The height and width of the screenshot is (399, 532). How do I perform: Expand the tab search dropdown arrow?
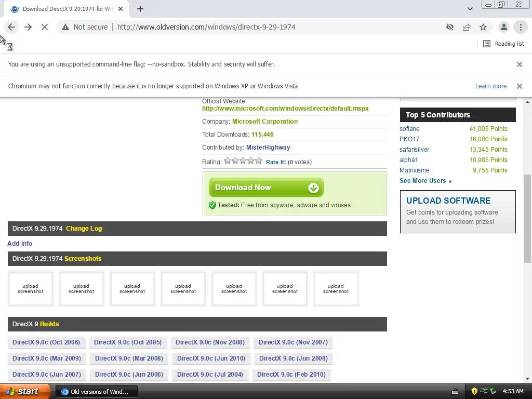pos(470,9)
